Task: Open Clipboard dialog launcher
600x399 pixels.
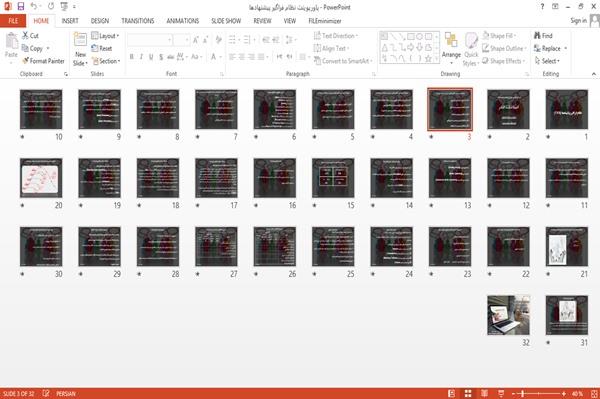Action: pos(66,74)
